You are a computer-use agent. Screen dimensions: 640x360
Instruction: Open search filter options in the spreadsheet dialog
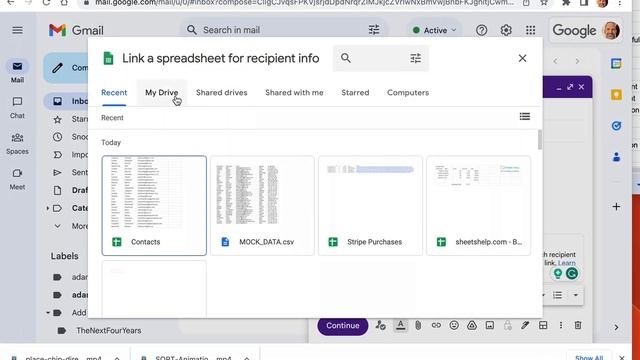pyautogui.click(x=416, y=58)
